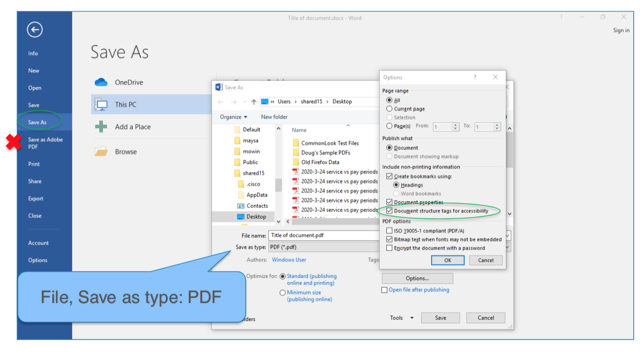The image size is (644, 352).
Task: Click the Windows User author link
Action: click(289, 260)
